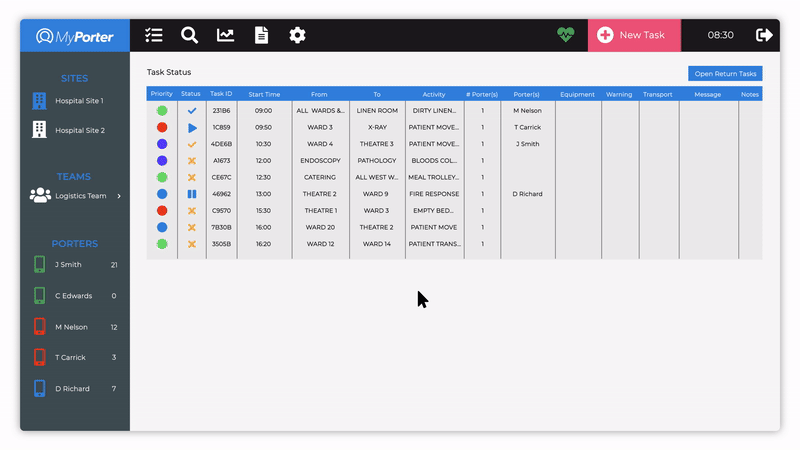Click the X status icon of task A1673
Image resolution: width=800 pixels, height=450 pixels.
click(192, 161)
